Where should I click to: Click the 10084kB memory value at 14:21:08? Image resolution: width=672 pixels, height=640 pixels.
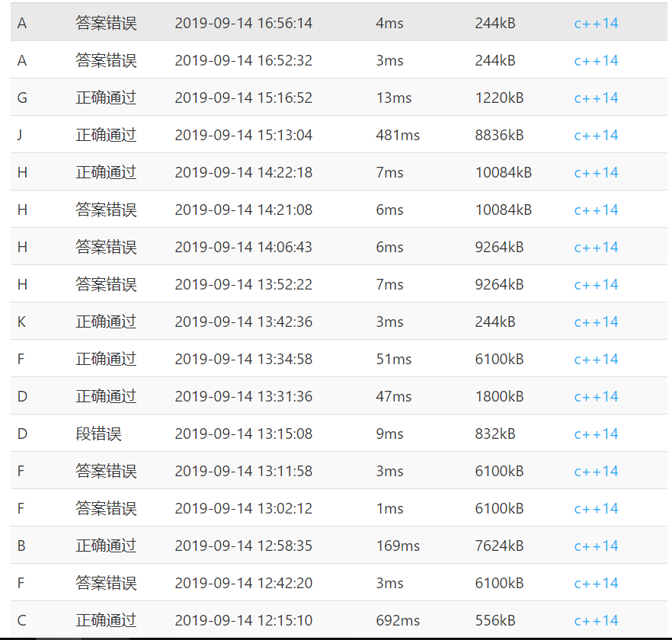tap(503, 210)
